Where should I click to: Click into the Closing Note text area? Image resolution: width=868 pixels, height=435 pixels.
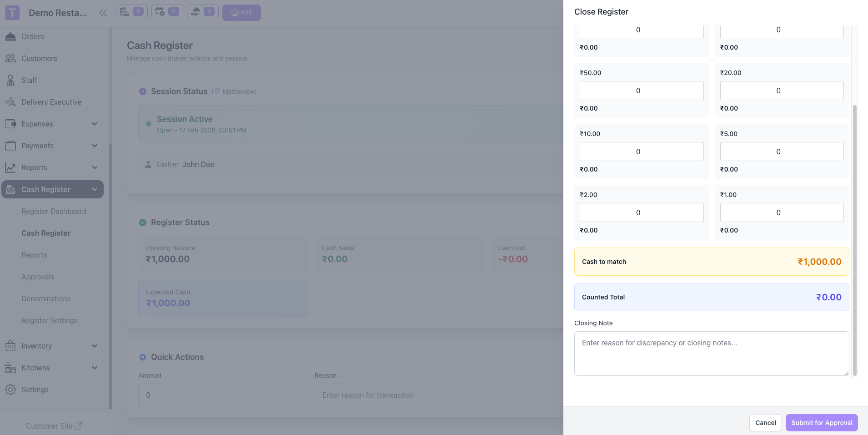(x=712, y=354)
